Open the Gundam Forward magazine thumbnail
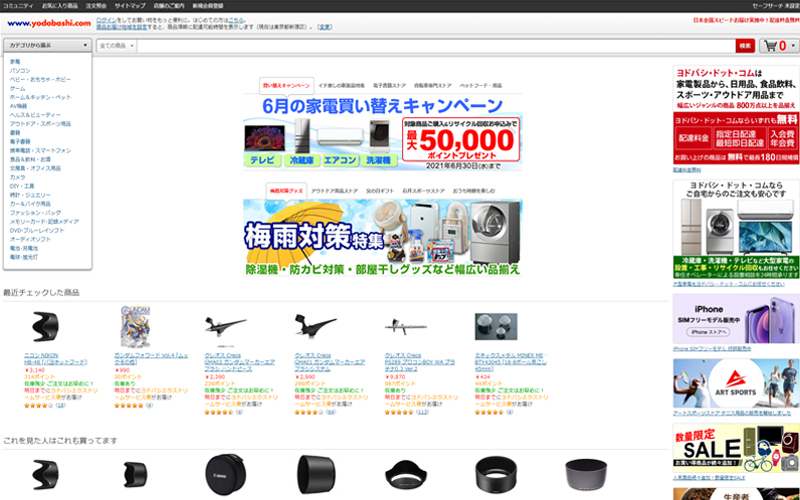 coord(135,327)
